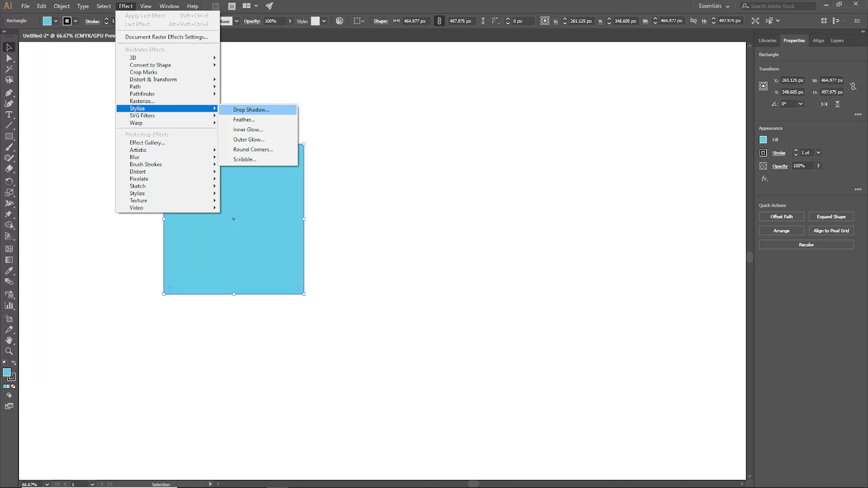Click the Arrange button
This screenshot has width=868, height=488.
781,230
